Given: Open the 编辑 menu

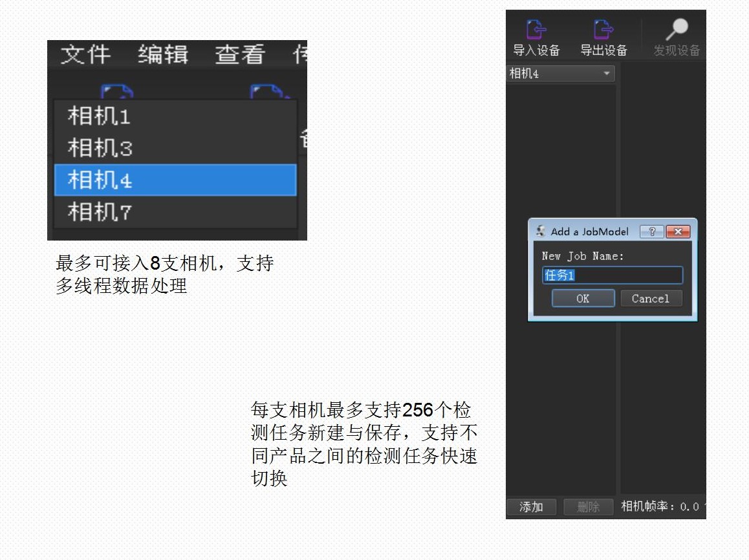Looking at the screenshot, I should (163, 54).
